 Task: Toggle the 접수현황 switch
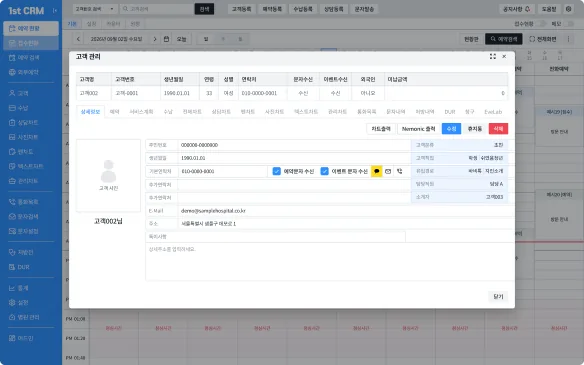click(x=541, y=24)
